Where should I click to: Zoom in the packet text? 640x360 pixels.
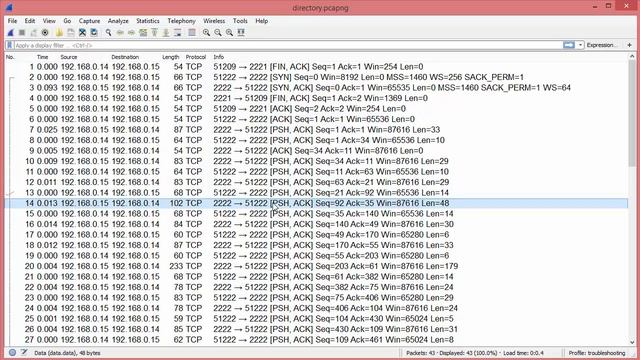206,33
